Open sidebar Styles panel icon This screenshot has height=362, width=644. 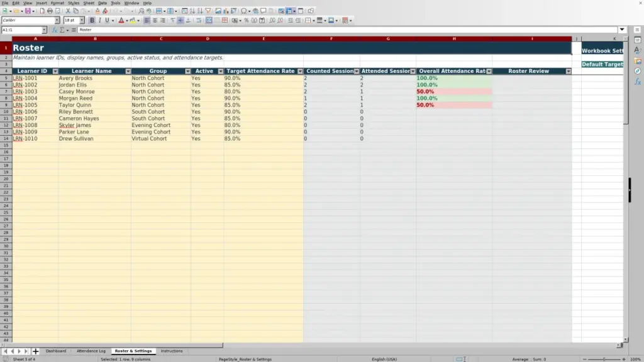(x=638, y=50)
